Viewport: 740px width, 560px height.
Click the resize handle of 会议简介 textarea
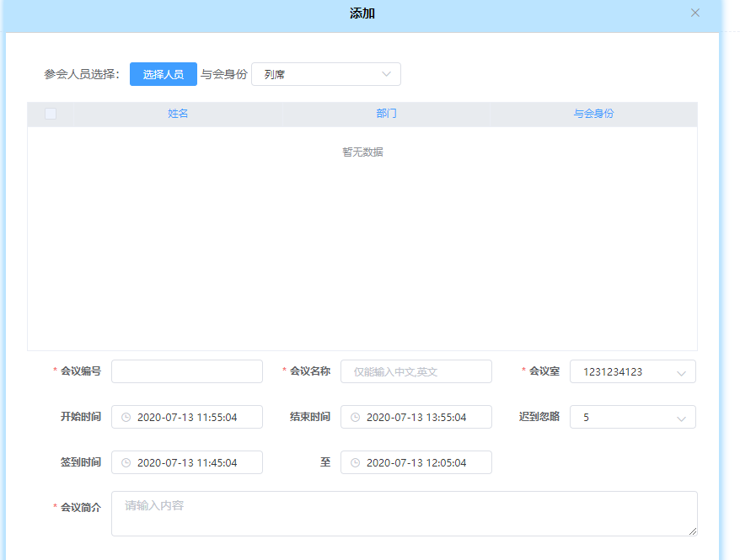(693, 531)
